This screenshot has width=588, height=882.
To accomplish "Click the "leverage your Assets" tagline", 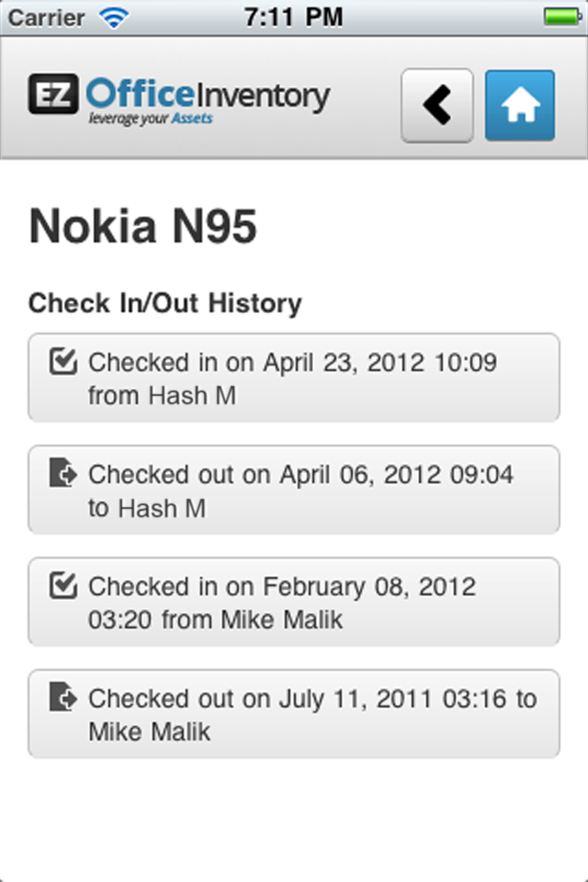I will [x=151, y=119].
